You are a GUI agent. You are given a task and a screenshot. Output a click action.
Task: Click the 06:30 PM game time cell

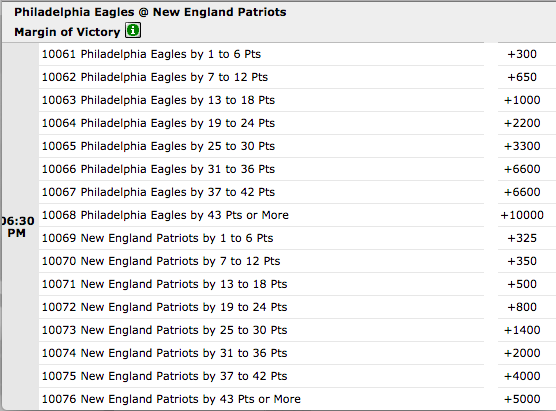(x=18, y=227)
